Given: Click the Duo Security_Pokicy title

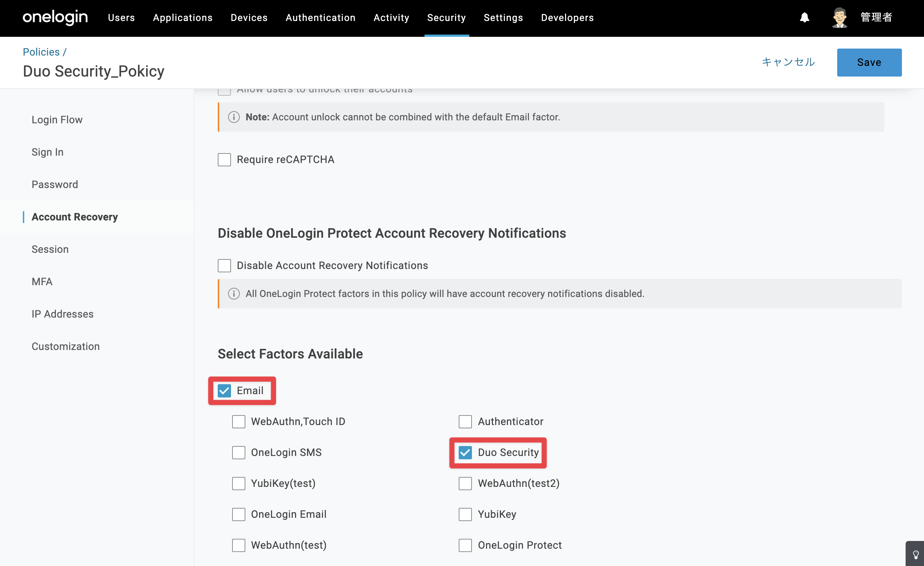Looking at the screenshot, I should tap(94, 71).
